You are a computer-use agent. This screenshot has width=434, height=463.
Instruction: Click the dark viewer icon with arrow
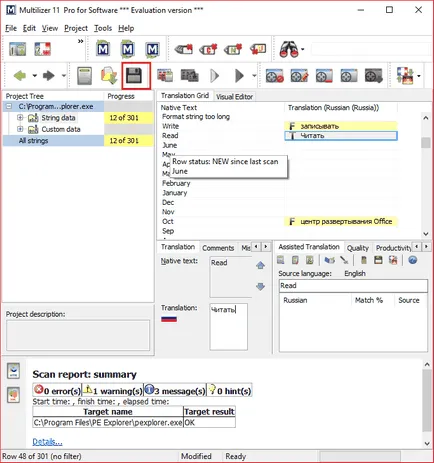point(373,76)
